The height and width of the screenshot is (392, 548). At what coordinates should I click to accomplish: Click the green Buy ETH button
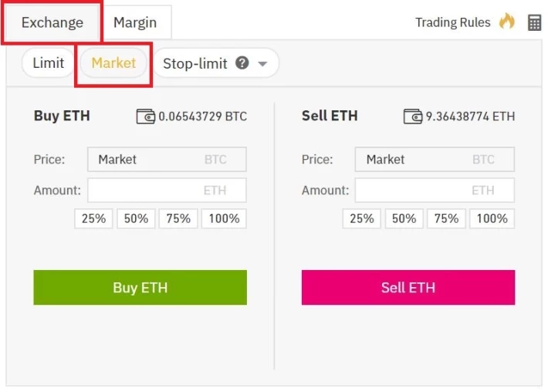[x=140, y=288]
